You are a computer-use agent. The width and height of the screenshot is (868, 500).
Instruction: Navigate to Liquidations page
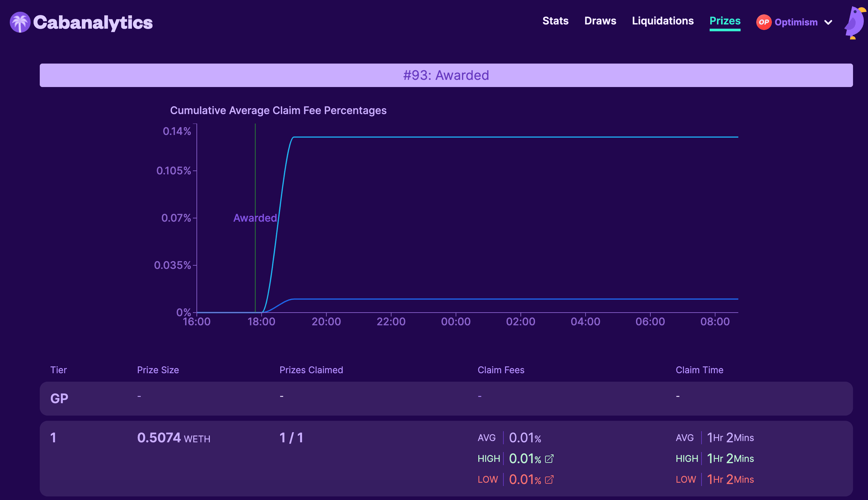[662, 21]
